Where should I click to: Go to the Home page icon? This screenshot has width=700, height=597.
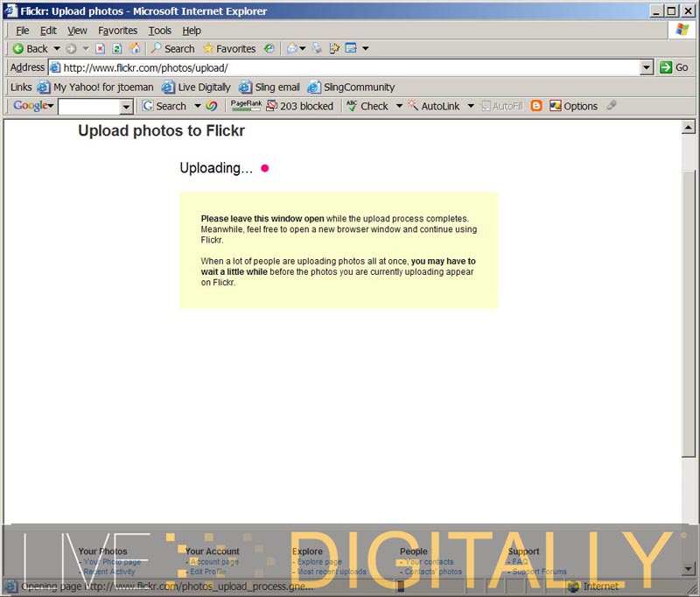[x=134, y=48]
